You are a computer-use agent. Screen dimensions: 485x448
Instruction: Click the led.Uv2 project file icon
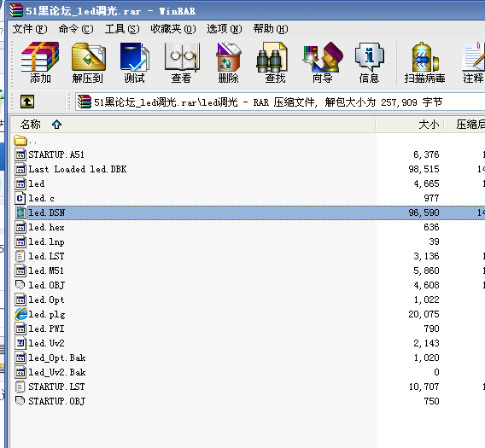click(20, 343)
